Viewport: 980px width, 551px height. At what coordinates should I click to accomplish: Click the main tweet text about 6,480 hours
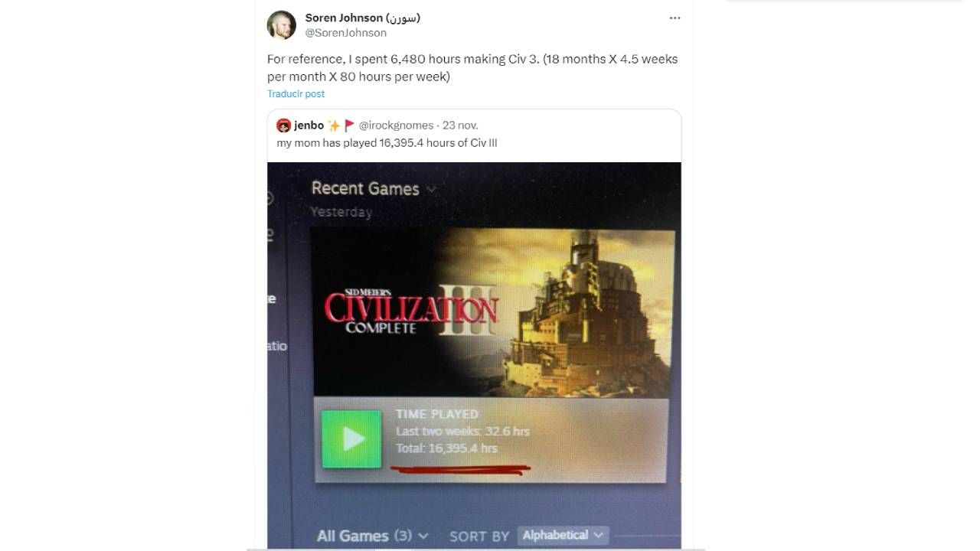(x=472, y=67)
